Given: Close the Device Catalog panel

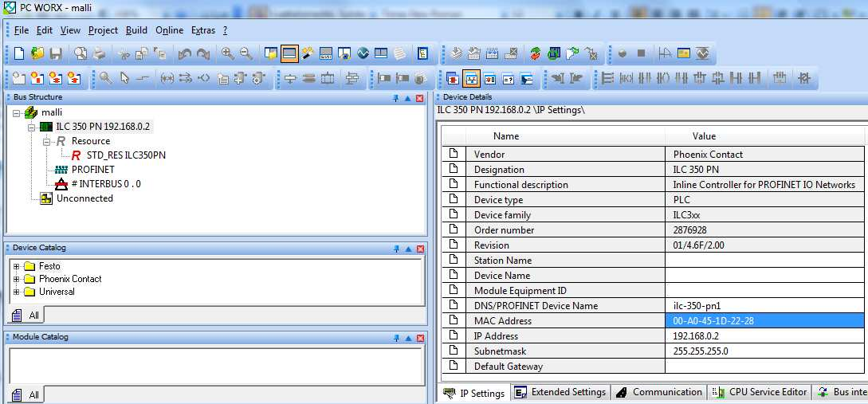Looking at the screenshot, I should (419, 249).
